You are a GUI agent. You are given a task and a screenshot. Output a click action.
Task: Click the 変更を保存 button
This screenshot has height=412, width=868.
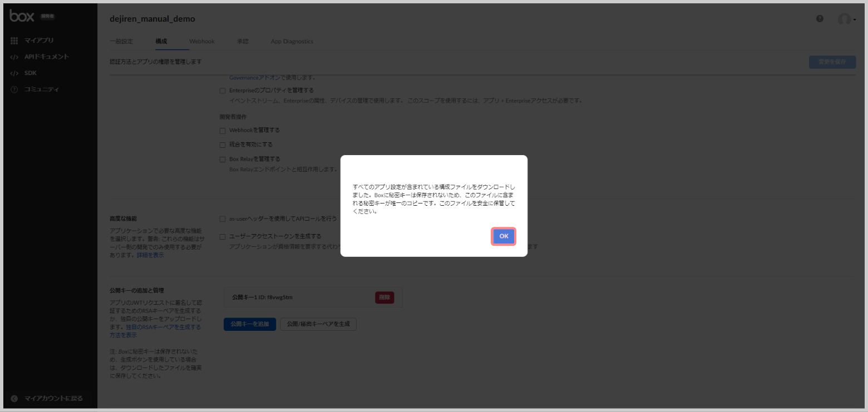832,62
